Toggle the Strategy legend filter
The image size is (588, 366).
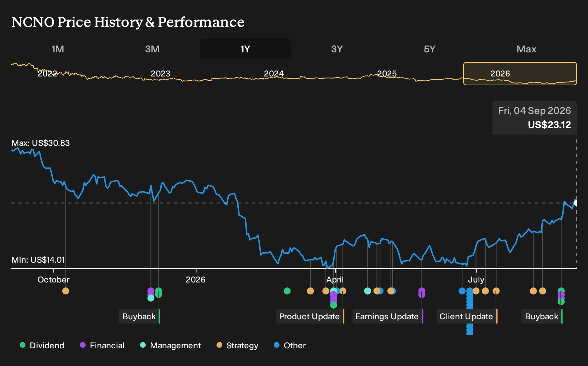[237, 345]
